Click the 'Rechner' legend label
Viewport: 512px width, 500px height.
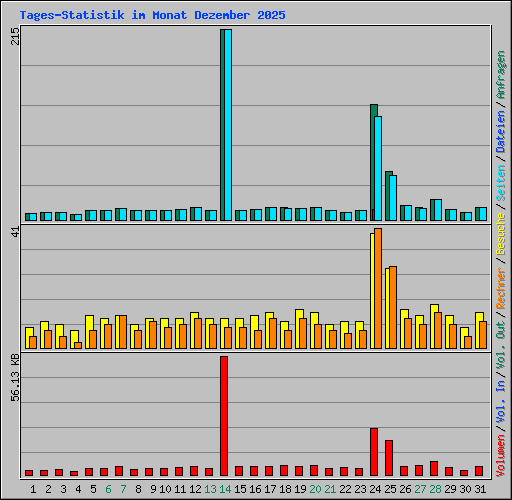501,288
